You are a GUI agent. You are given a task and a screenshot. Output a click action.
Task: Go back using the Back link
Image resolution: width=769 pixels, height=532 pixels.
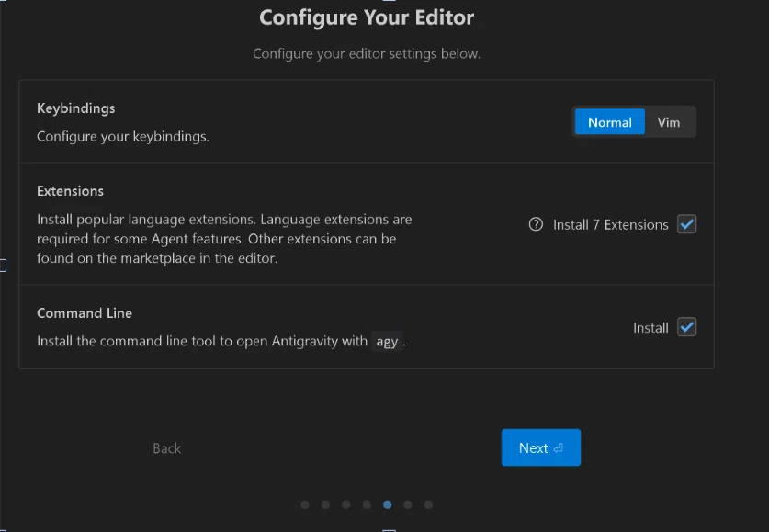click(166, 448)
